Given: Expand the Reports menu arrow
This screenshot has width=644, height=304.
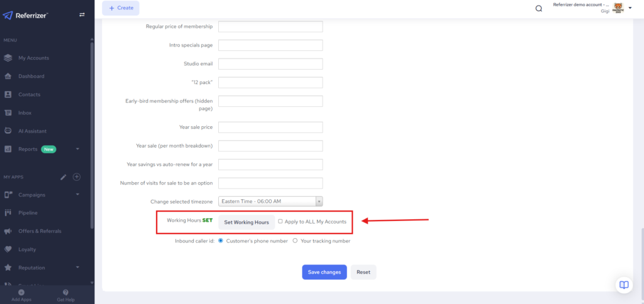Looking at the screenshot, I should pos(77,149).
